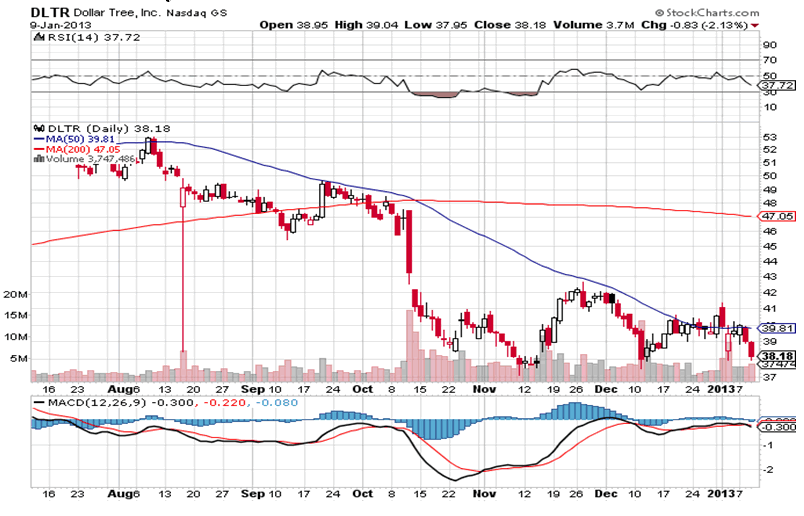The image size is (804, 516).
Task: Click 2013 on the MACD panel's date axis
Action: pyautogui.click(x=720, y=494)
